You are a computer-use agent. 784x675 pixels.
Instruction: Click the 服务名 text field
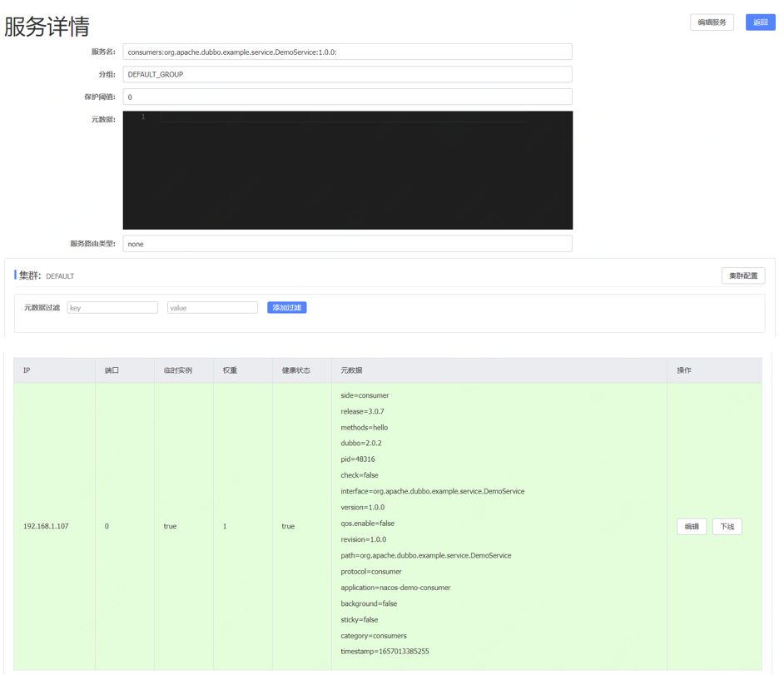(347, 52)
